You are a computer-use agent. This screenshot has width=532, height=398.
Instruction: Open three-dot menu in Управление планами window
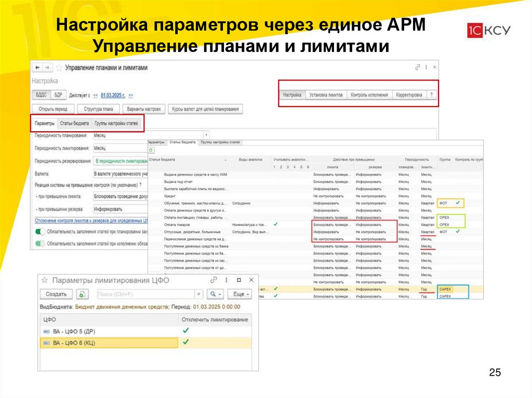tap(426, 67)
